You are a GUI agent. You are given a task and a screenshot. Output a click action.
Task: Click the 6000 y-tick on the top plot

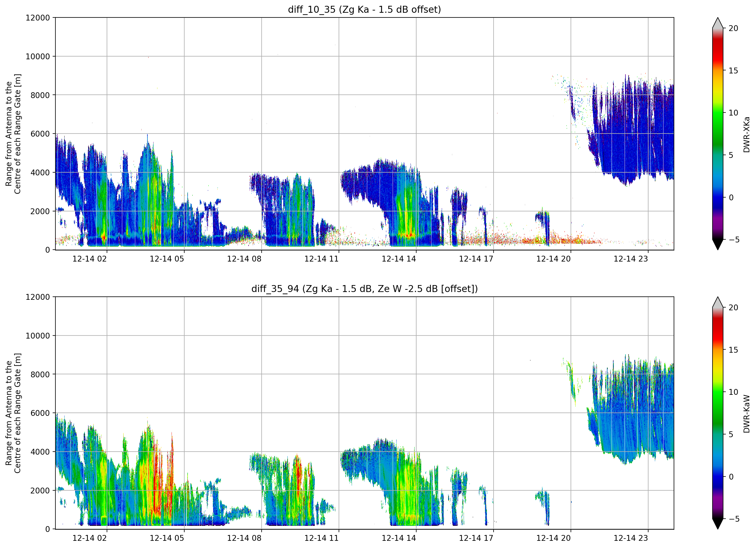coord(40,134)
